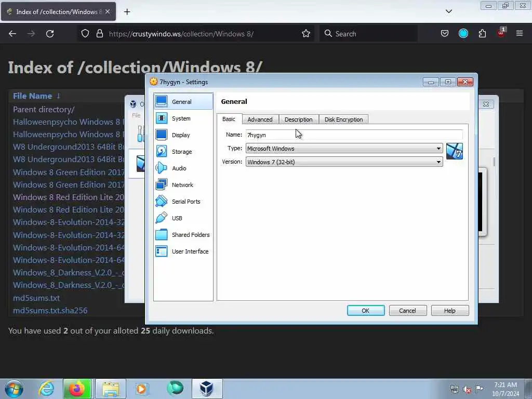
Task: Open a new Firefox tab
Action: click(x=127, y=12)
